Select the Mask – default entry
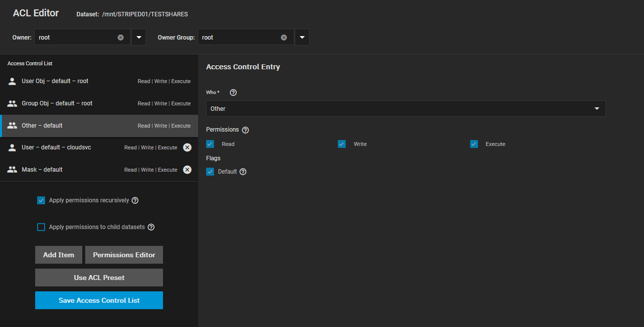The height and width of the screenshot is (327, 644). pos(99,170)
